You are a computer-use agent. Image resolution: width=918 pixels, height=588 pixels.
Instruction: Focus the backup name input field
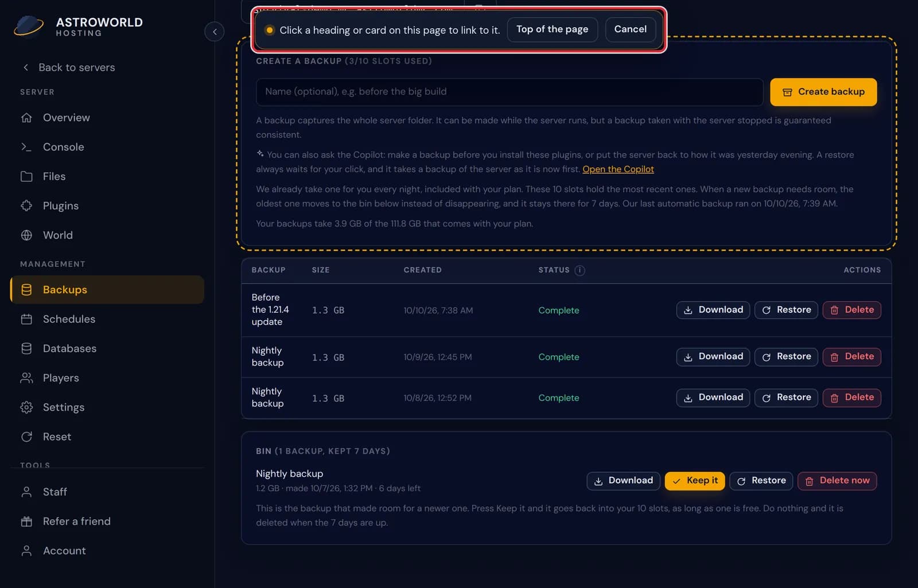509,92
